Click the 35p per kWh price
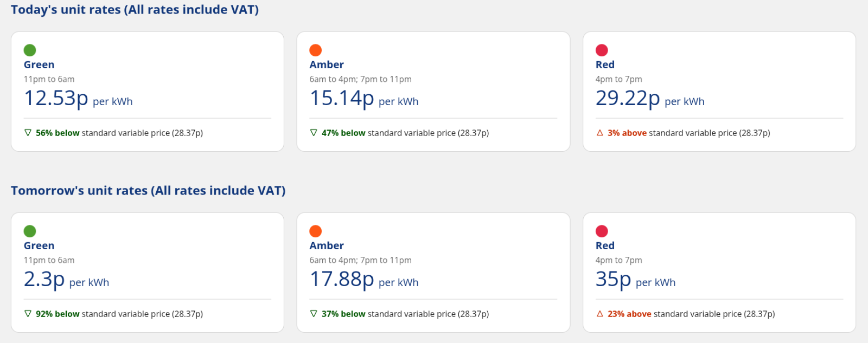The width and height of the screenshot is (868, 343). [614, 280]
